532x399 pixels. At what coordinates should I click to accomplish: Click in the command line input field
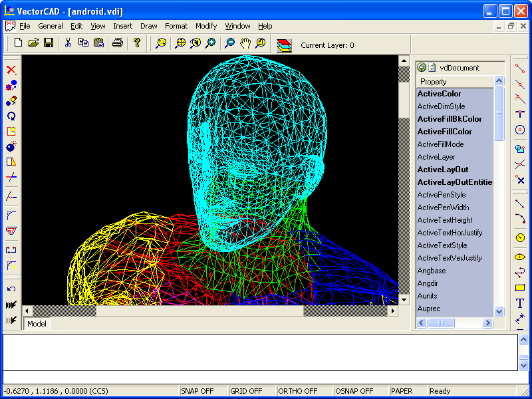pyautogui.click(x=265, y=378)
